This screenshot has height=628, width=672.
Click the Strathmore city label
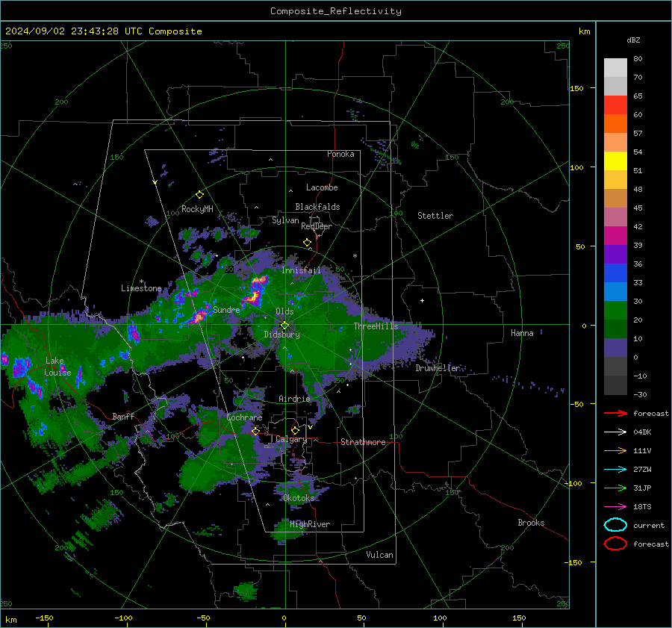tap(363, 442)
